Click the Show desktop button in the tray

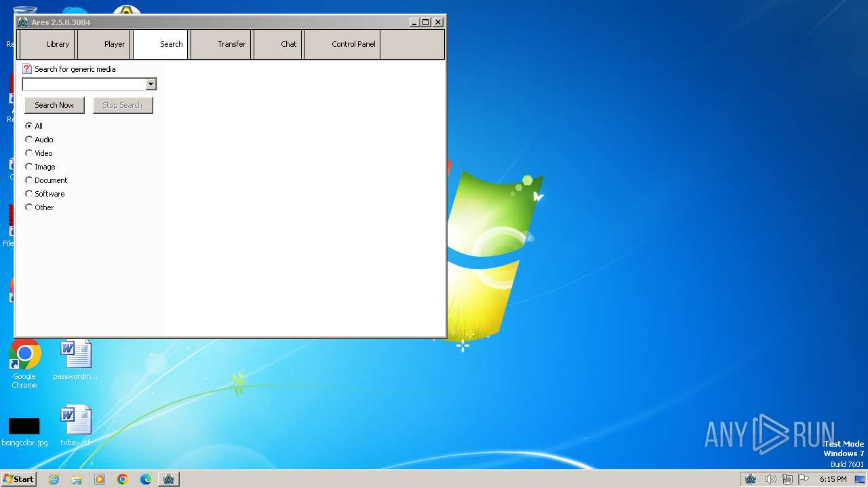click(x=860, y=479)
